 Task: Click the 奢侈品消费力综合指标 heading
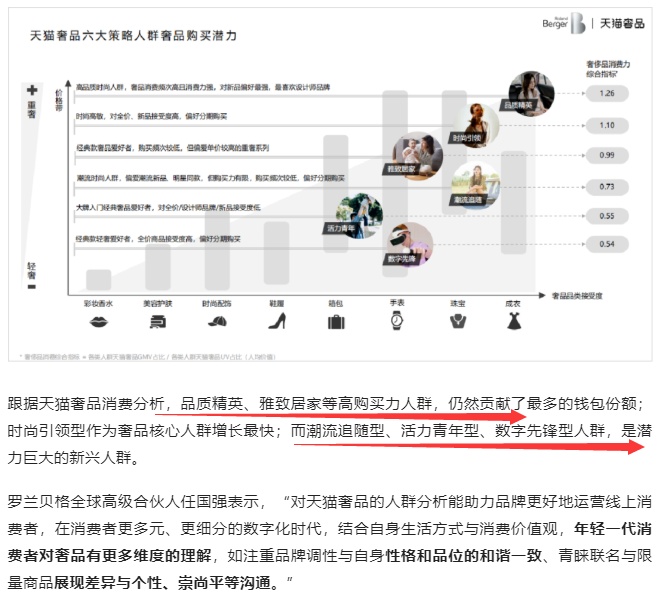(608, 69)
